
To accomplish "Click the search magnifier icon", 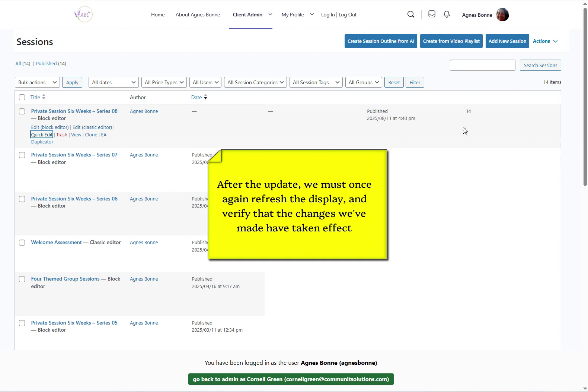I will coord(411,15).
